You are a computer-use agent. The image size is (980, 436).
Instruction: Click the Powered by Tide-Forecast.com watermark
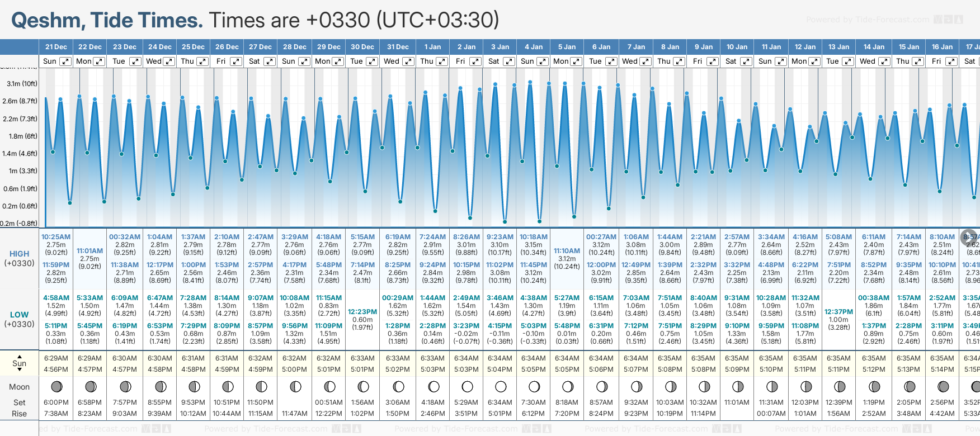click(x=868, y=20)
